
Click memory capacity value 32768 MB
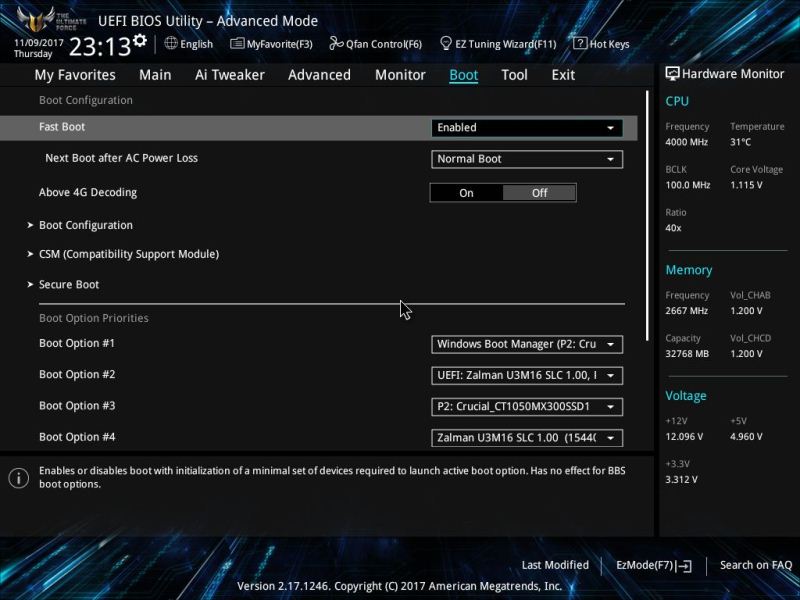tap(687, 354)
